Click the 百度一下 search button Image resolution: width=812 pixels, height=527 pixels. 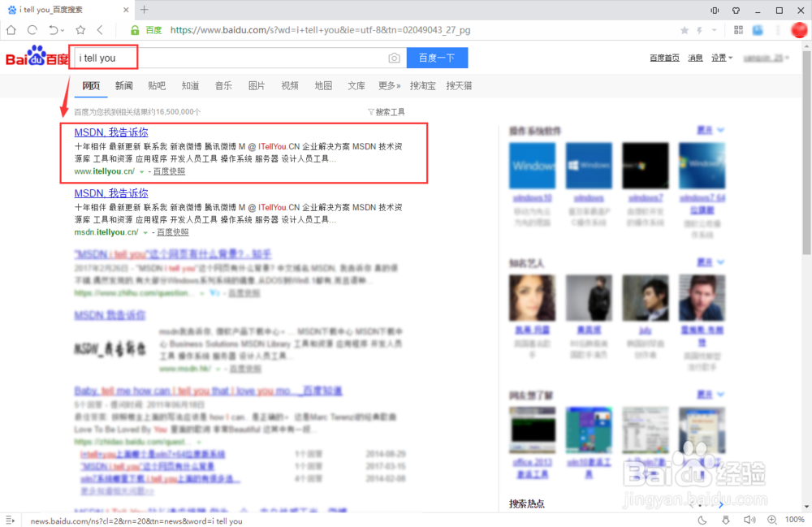[437, 58]
